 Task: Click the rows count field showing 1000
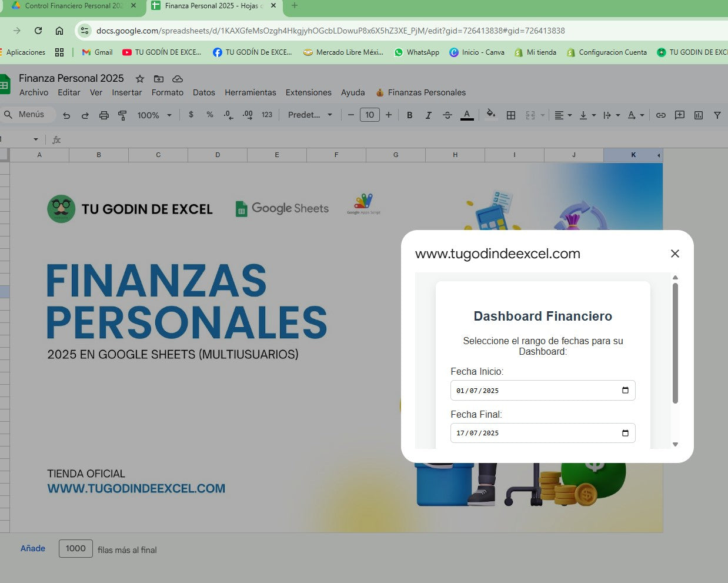[76, 548]
